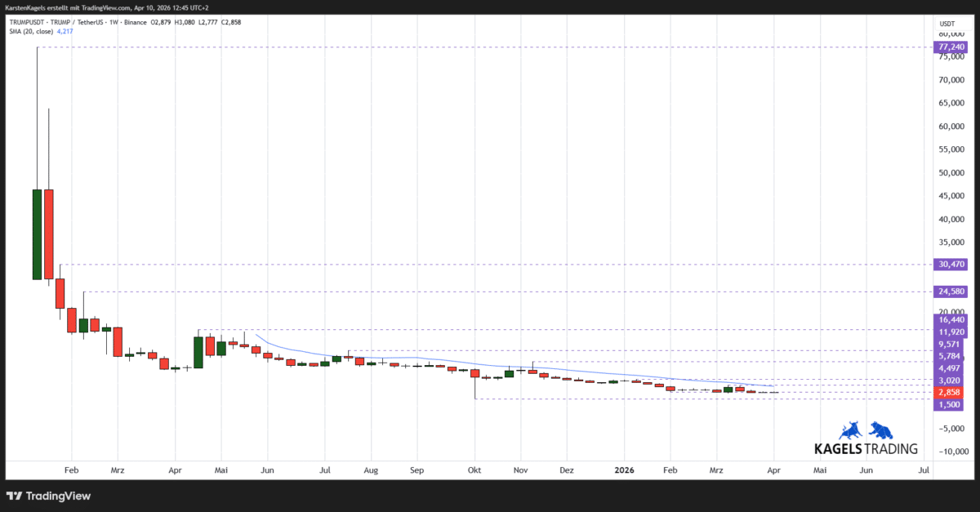Click the 30,470 price level label
This screenshot has height=512, width=980.
950,265
